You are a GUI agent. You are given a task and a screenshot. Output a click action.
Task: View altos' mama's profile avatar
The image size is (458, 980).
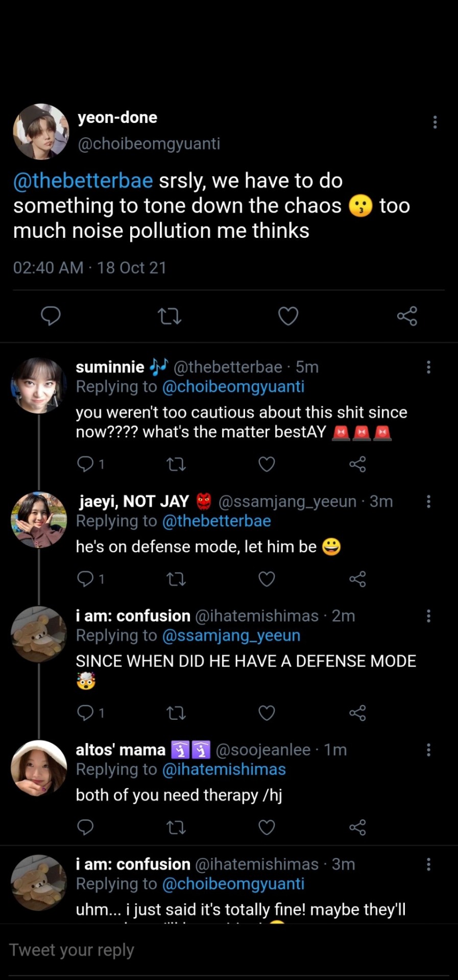click(x=39, y=768)
